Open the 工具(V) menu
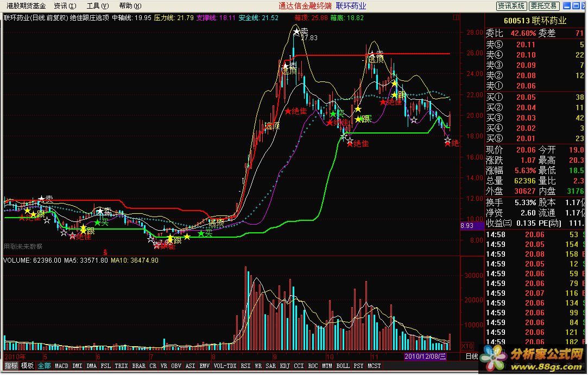 tap(98, 5)
